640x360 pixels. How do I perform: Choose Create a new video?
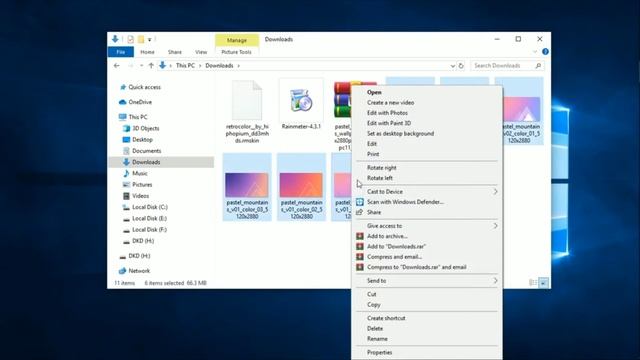point(427,103)
